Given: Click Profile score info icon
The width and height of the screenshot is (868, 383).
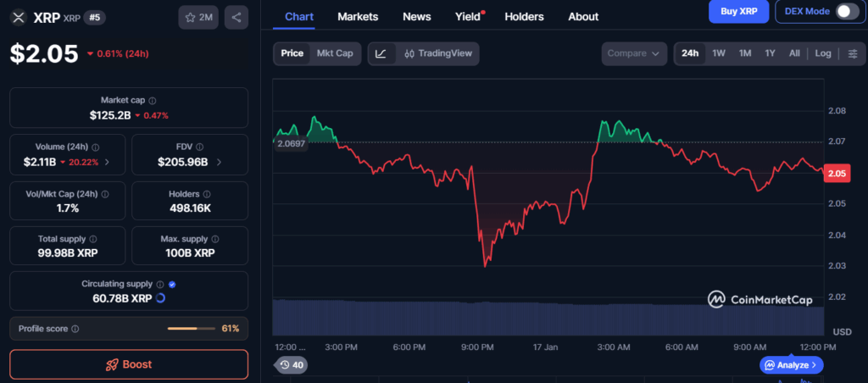Looking at the screenshot, I should [x=75, y=329].
